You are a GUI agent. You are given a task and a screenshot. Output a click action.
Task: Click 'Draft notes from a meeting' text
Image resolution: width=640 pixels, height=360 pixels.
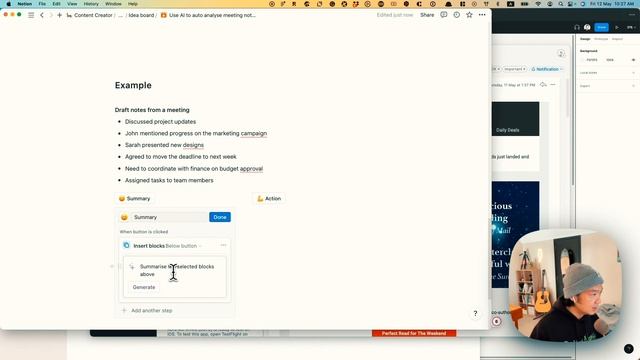tap(152, 110)
